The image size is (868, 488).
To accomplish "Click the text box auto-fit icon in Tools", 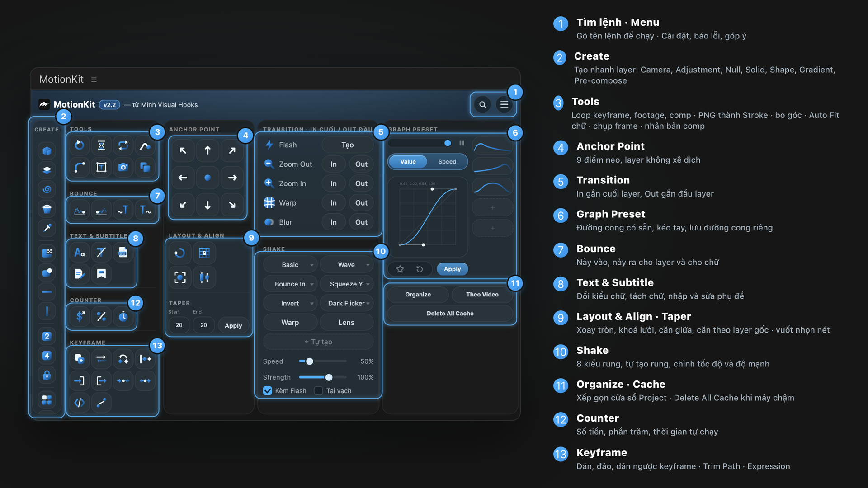I will click(101, 167).
